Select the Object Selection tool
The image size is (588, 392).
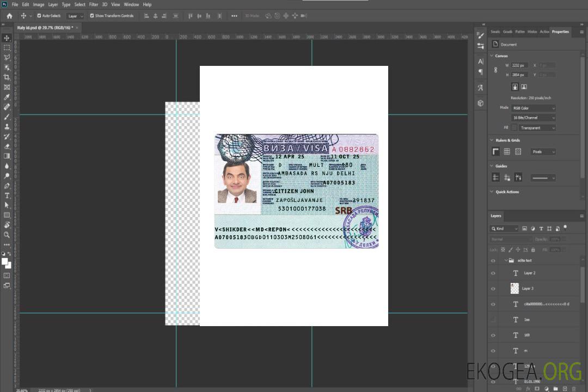[x=7, y=68]
